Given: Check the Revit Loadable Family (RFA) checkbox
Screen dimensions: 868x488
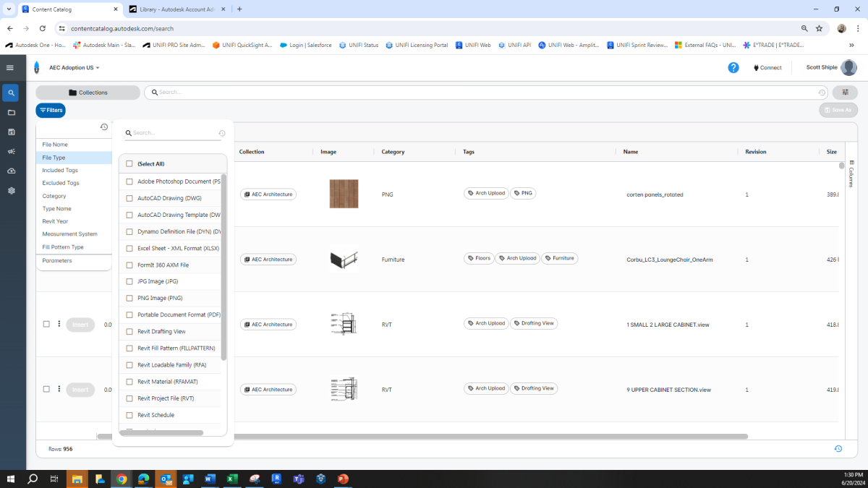Looking at the screenshot, I should [131, 364].
